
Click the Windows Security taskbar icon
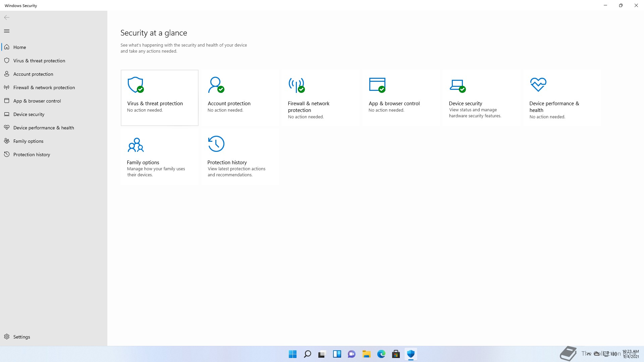pyautogui.click(x=411, y=354)
